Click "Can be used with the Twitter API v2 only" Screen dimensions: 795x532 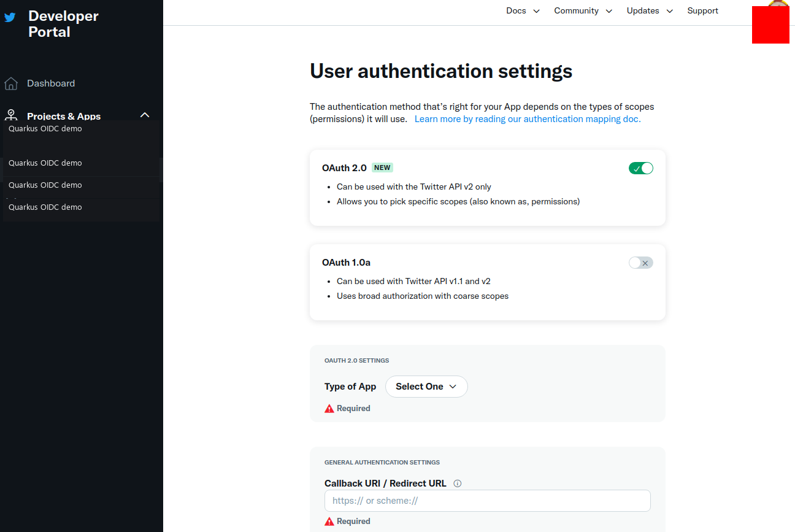pyautogui.click(x=414, y=187)
